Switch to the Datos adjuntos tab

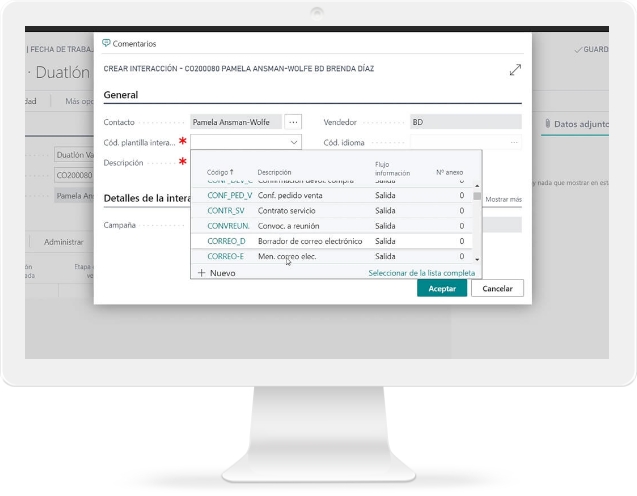579,123
